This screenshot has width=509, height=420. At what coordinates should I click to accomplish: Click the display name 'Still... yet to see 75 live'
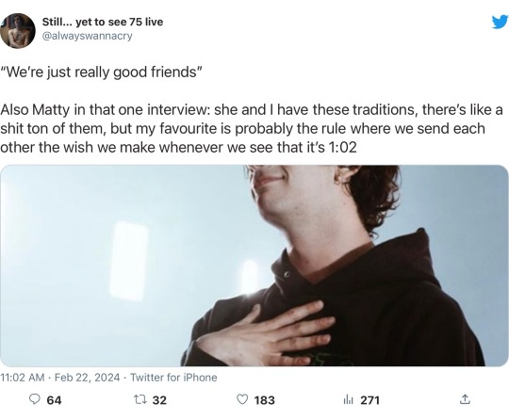[103, 22]
